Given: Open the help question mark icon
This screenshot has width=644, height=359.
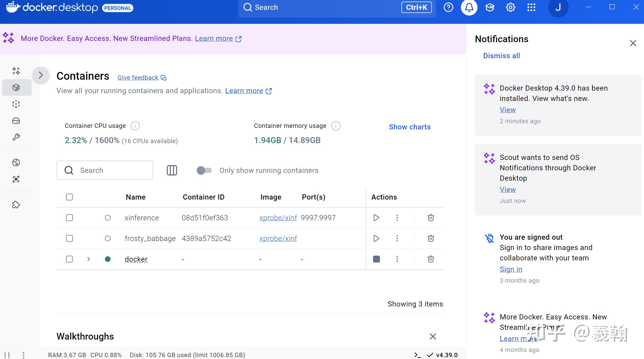Looking at the screenshot, I should click(x=448, y=8).
